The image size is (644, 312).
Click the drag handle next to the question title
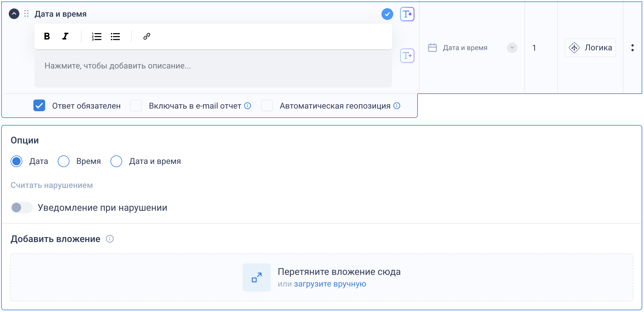pyautogui.click(x=26, y=14)
